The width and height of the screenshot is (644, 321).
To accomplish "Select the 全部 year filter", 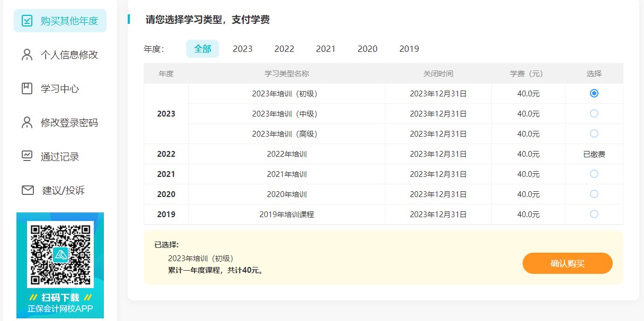I will tap(202, 49).
